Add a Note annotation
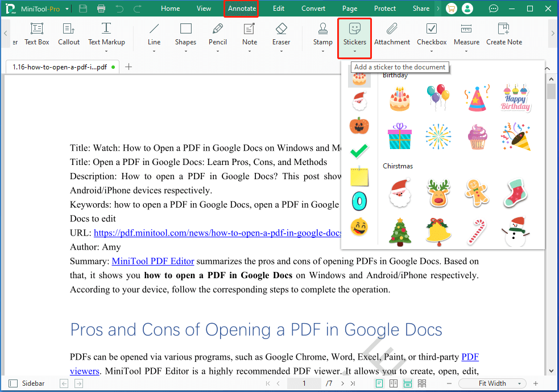Viewport: 559px width, 392px height. (249, 37)
